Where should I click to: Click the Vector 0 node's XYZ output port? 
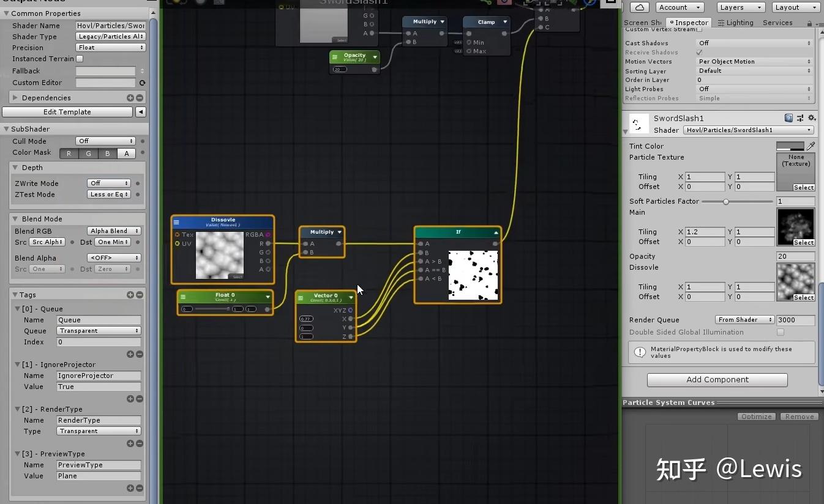[351, 311]
